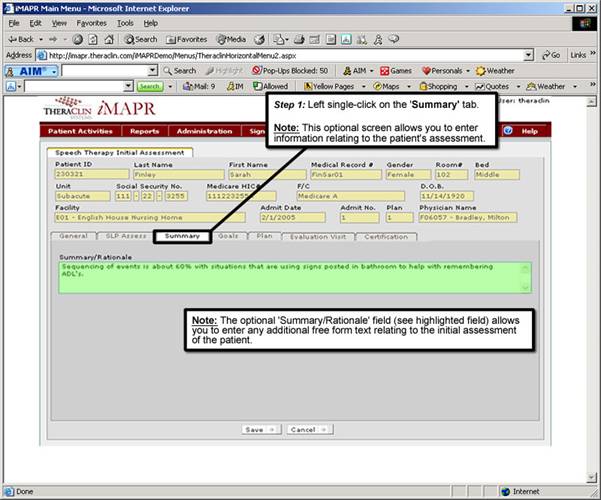Switch to the Certification tab
The width and height of the screenshot is (601, 500).
[386, 237]
